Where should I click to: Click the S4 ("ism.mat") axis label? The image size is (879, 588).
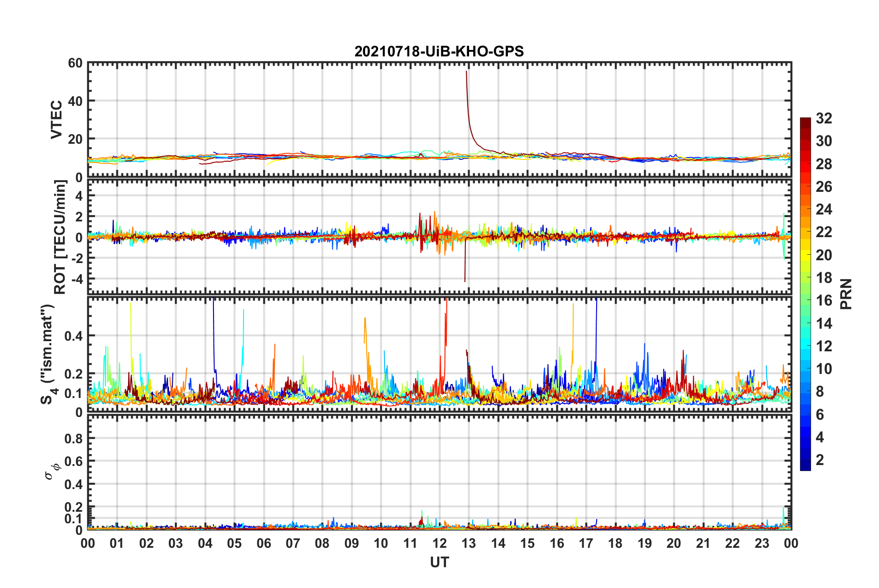[x=48, y=354]
